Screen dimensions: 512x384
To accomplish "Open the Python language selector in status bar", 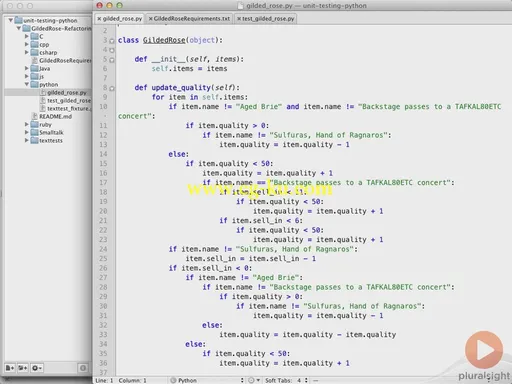I will coord(207,380).
